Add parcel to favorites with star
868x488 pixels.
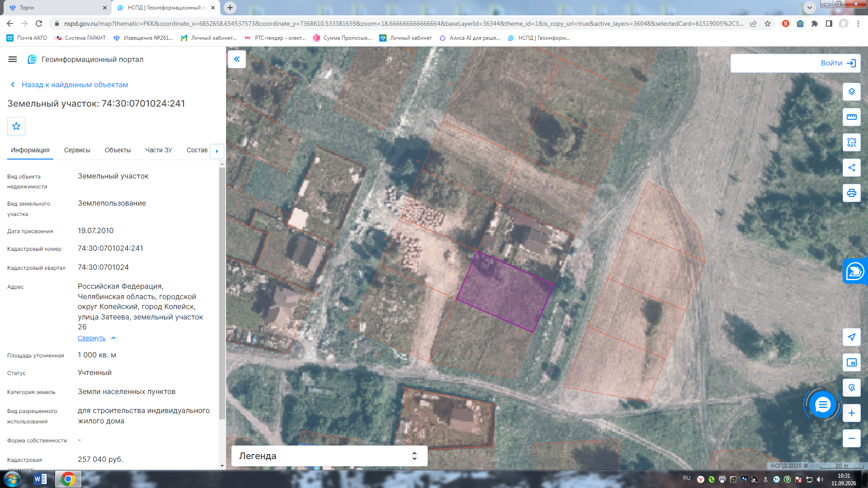click(x=16, y=126)
